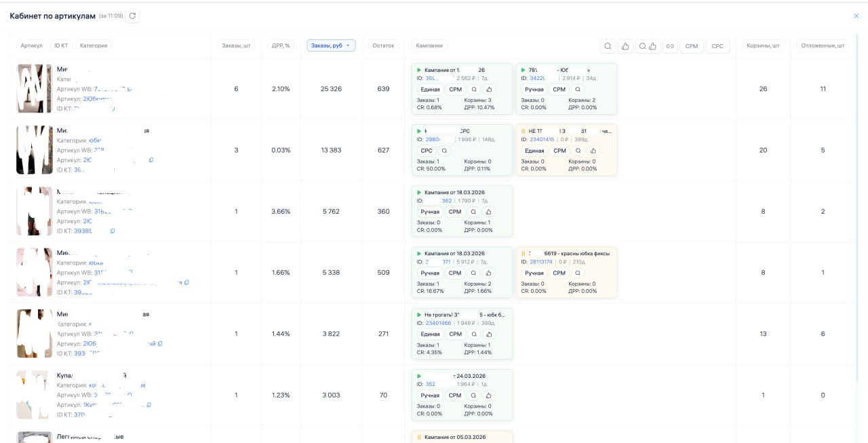Toggle the CPM filter in the header
The height and width of the screenshot is (443, 868).
(691, 46)
